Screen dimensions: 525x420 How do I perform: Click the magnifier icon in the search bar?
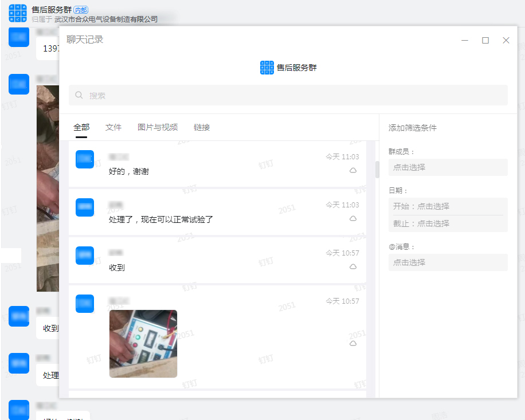click(x=79, y=95)
